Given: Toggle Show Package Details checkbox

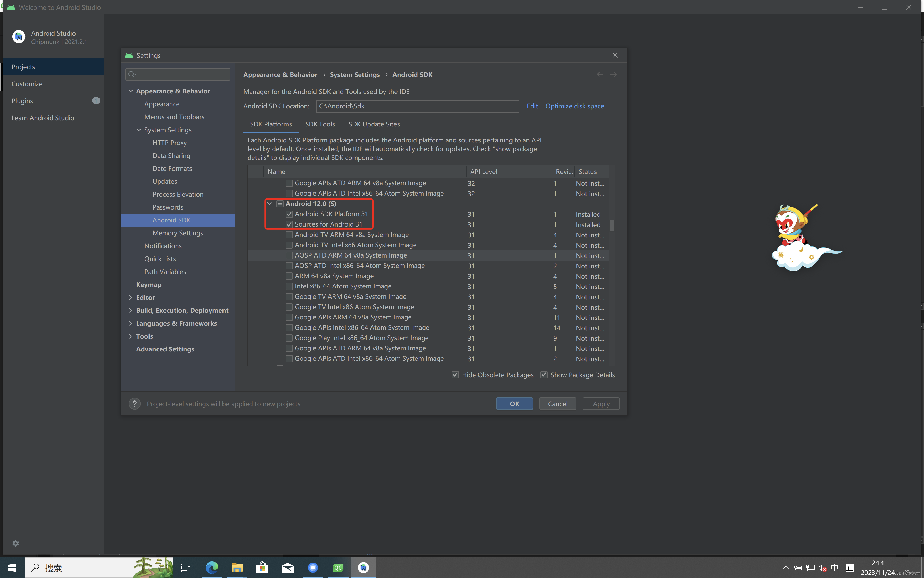Looking at the screenshot, I should tap(544, 375).
